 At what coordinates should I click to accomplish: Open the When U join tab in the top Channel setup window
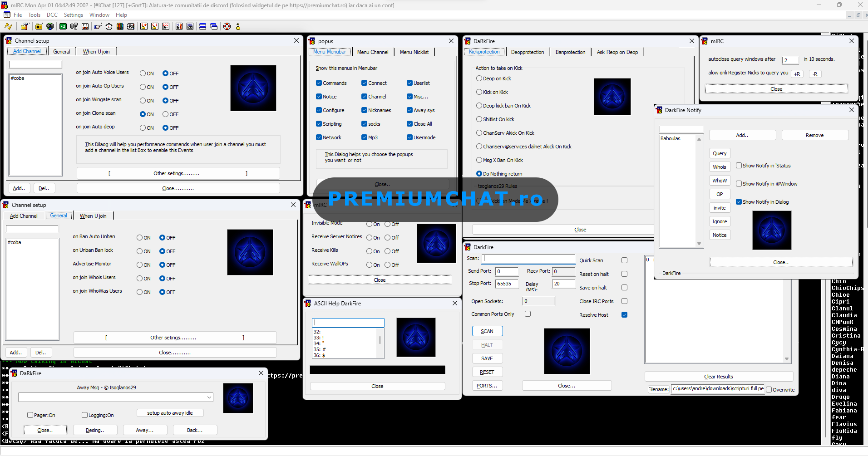96,52
